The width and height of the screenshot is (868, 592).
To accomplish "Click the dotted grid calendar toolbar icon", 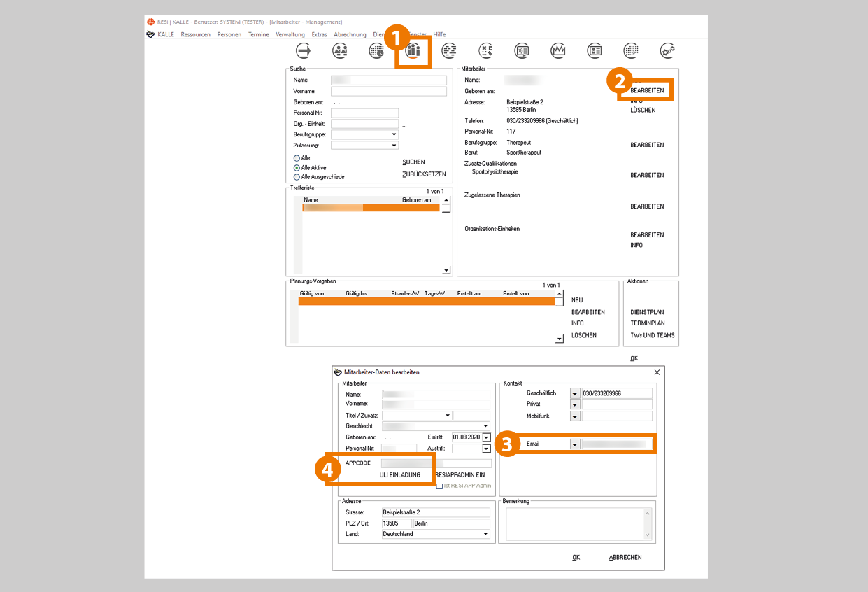I will [x=631, y=50].
